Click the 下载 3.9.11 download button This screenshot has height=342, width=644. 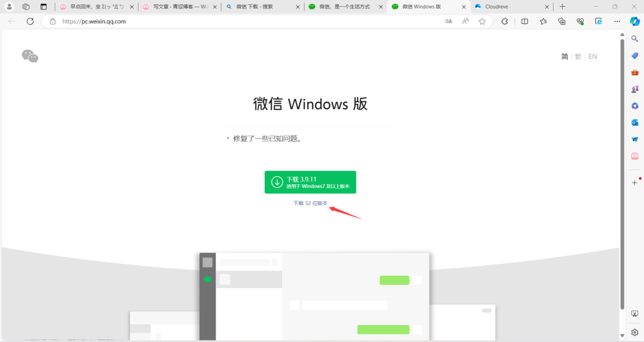click(x=310, y=182)
